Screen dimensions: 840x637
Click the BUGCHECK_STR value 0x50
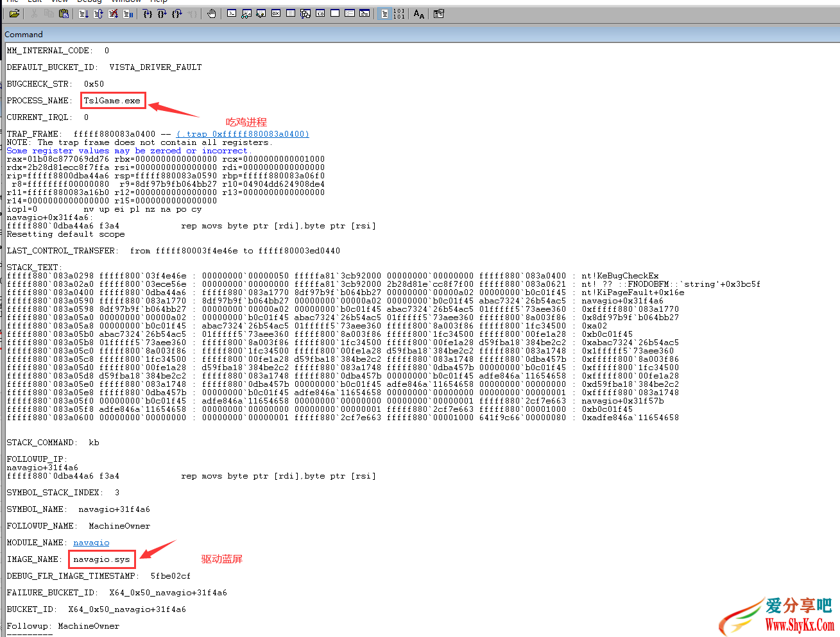pyautogui.click(x=94, y=84)
